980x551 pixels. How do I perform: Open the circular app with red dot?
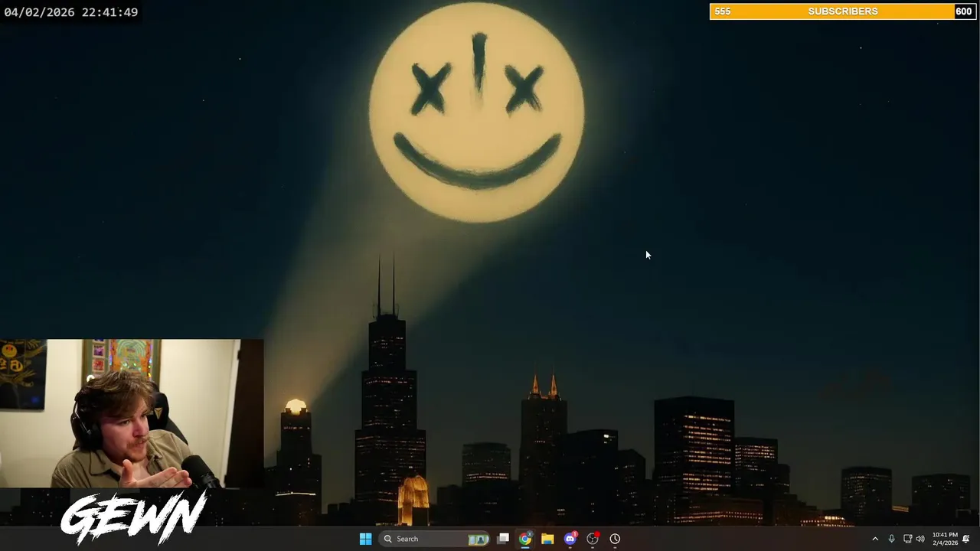593,539
